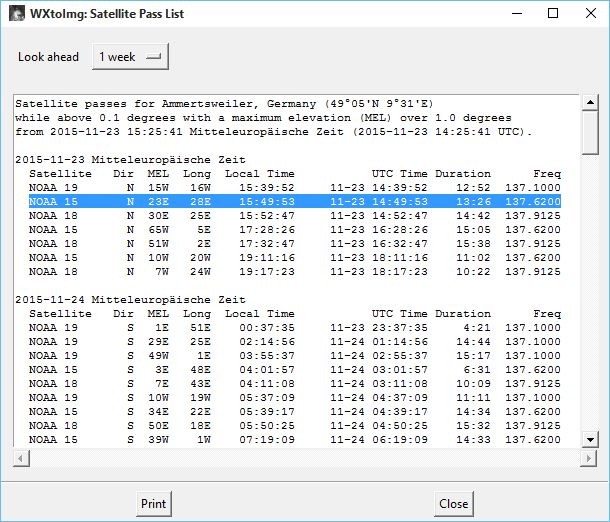The image size is (610, 522).
Task: Select the NOAA 19 pass at 02:14:56
Action: click(294, 342)
